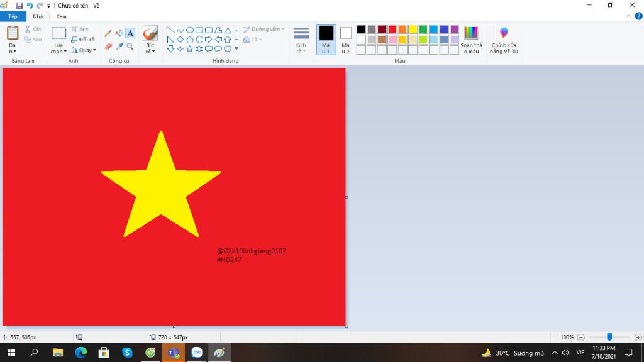Choose the Curve shape
This screenshot has height=362, width=644.
(x=180, y=30)
